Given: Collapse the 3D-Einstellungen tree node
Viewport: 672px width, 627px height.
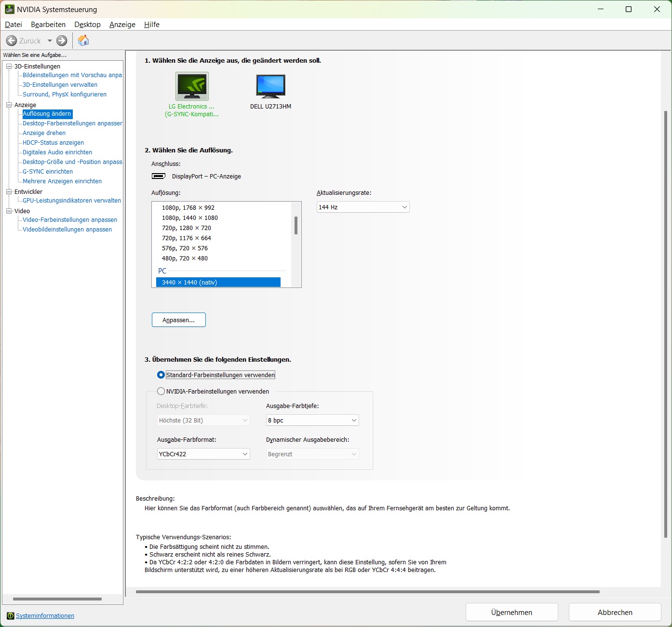Looking at the screenshot, I should tap(9, 66).
